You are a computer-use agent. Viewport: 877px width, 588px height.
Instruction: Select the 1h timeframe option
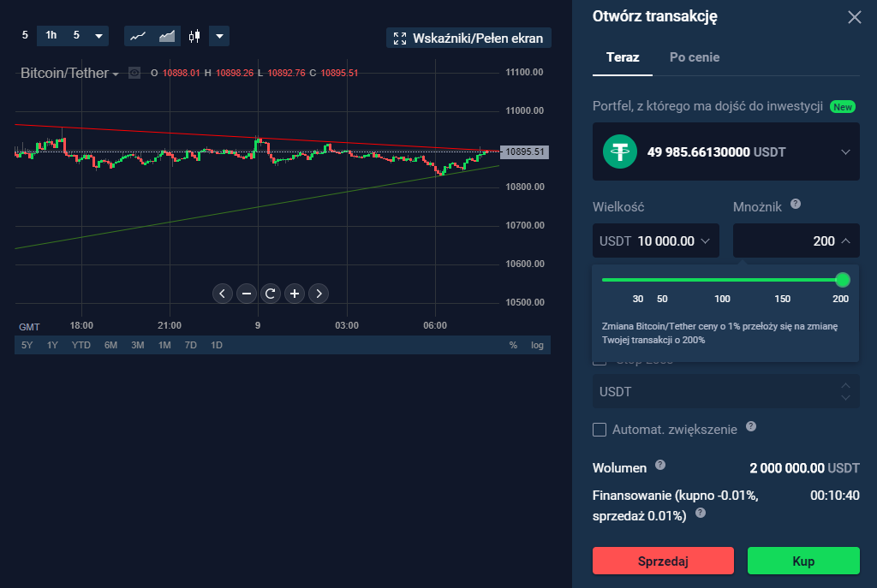click(51, 35)
